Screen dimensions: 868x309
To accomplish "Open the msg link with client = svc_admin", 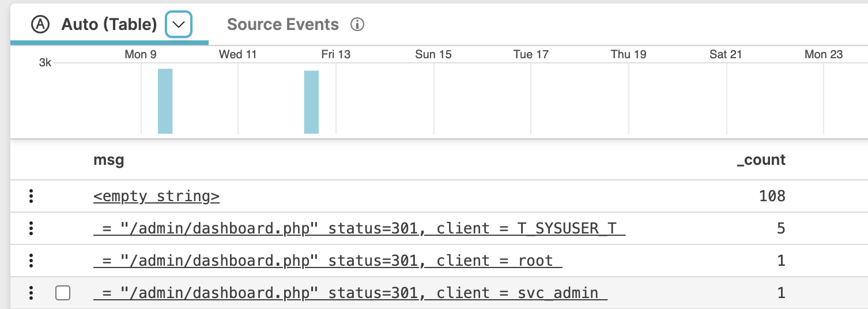I will [x=350, y=293].
